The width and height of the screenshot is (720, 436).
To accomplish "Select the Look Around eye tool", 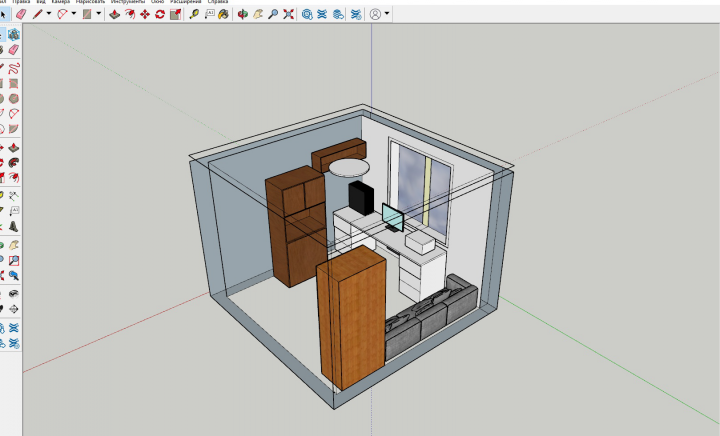I will (x=14, y=294).
